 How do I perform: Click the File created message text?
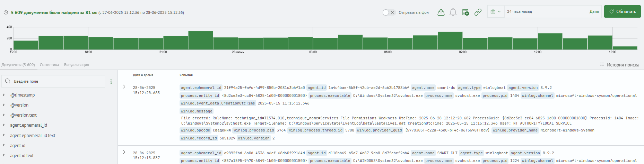click(410, 120)
